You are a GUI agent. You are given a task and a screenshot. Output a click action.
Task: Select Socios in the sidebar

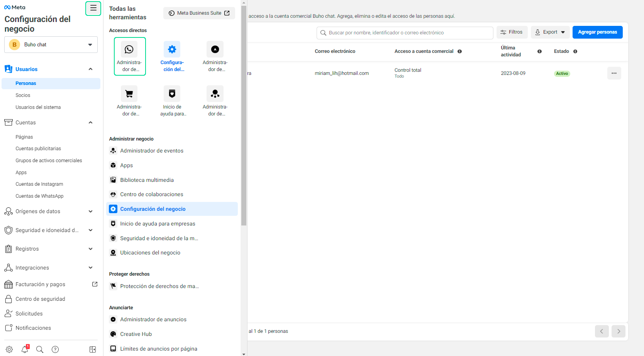pyautogui.click(x=23, y=95)
